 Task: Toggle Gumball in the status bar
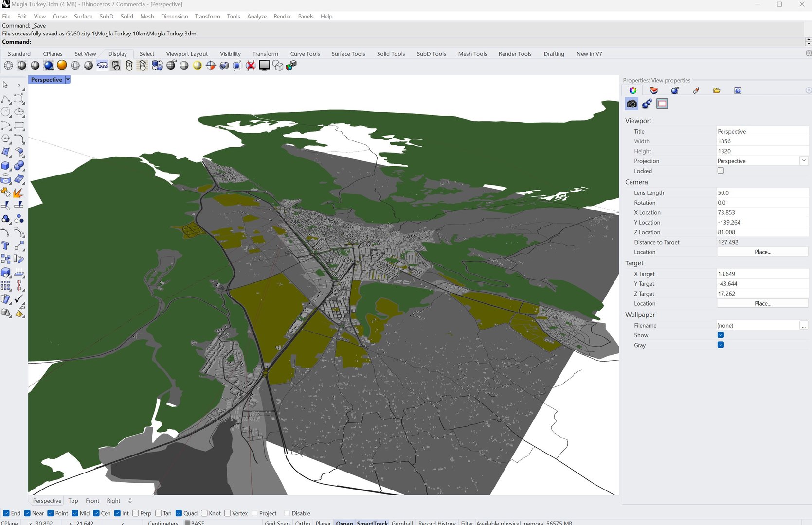tap(402, 523)
